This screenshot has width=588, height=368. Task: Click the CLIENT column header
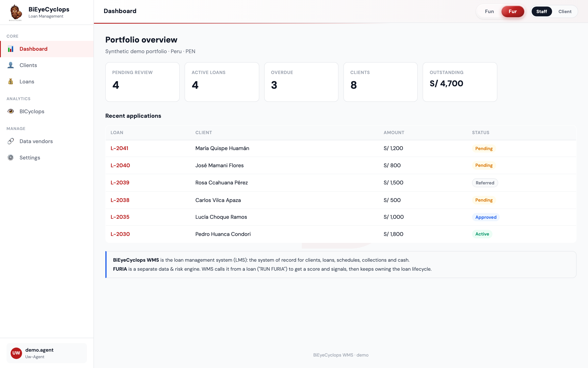pyautogui.click(x=204, y=133)
